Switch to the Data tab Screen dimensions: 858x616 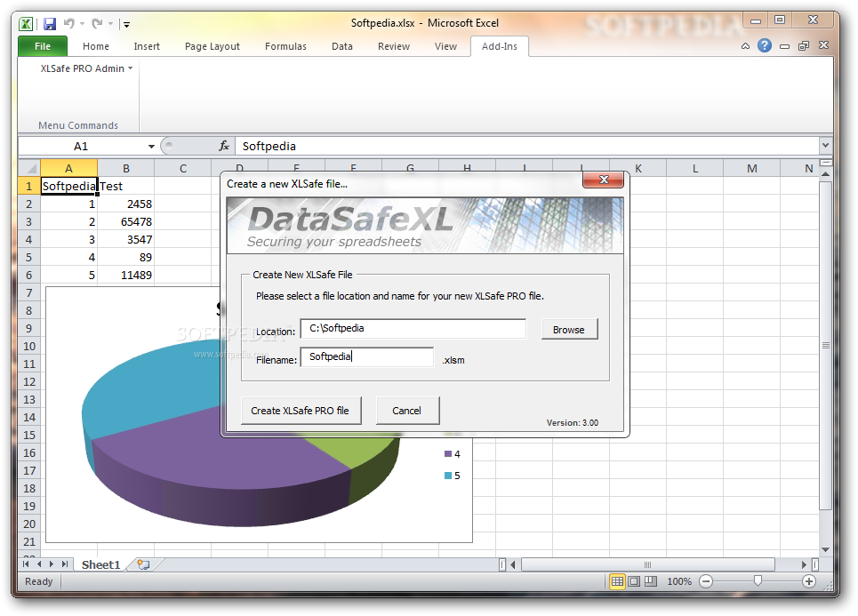(x=342, y=46)
